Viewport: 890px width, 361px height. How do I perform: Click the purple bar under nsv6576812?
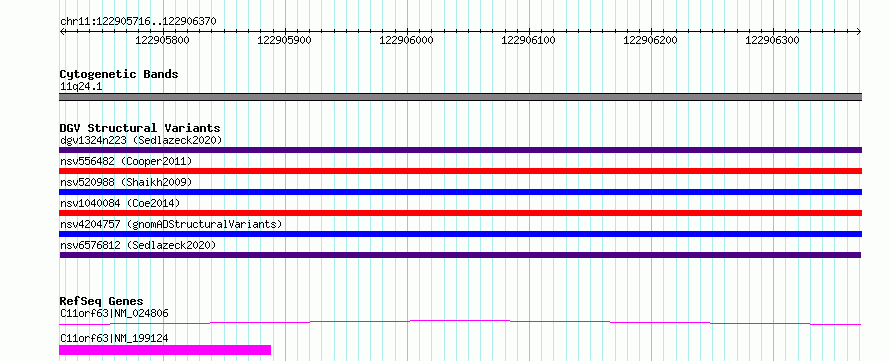[x=460, y=255]
